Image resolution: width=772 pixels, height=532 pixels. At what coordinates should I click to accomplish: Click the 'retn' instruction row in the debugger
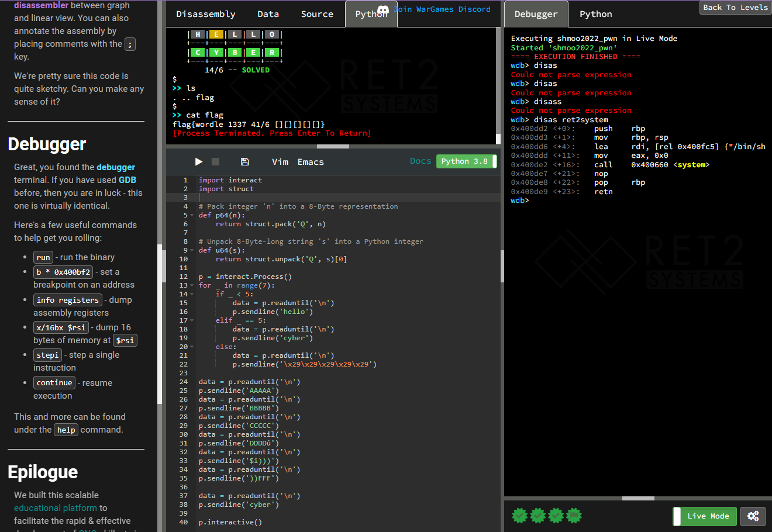[x=561, y=192]
